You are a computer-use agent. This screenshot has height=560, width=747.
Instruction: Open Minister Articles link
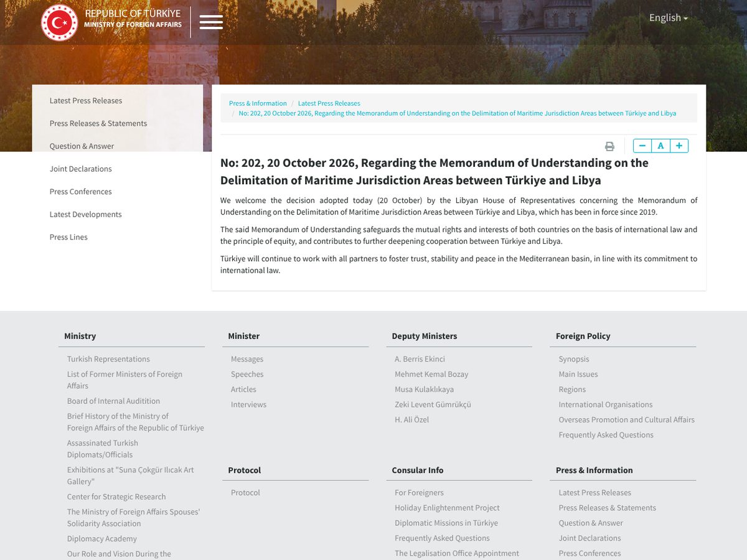[243, 390]
